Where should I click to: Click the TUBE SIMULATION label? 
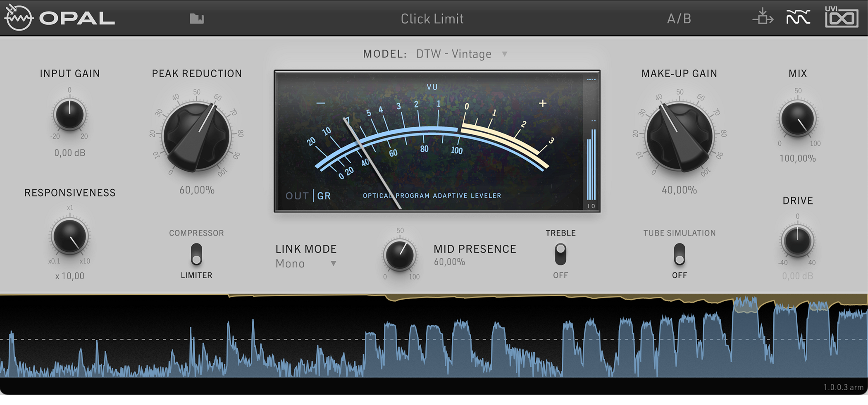[680, 233]
